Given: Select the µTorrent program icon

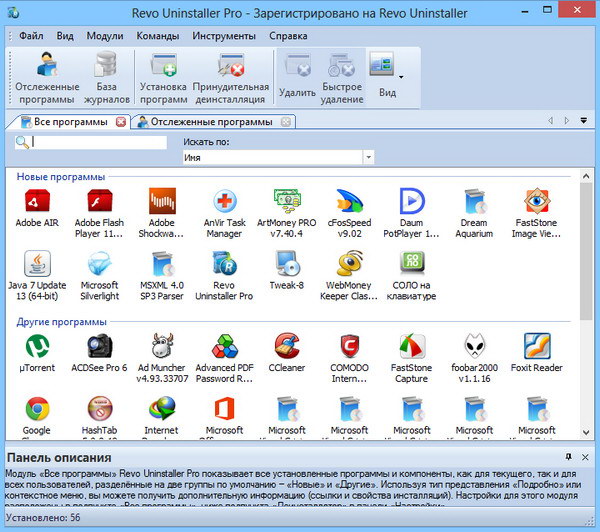Looking at the screenshot, I should pos(37,353).
